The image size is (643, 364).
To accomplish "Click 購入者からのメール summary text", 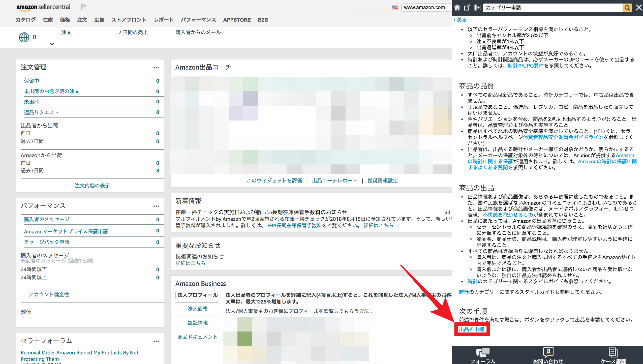I will click(198, 33).
